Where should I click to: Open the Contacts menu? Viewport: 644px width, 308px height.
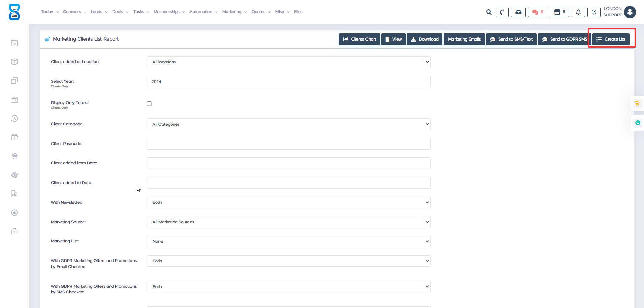[x=74, y=12]
